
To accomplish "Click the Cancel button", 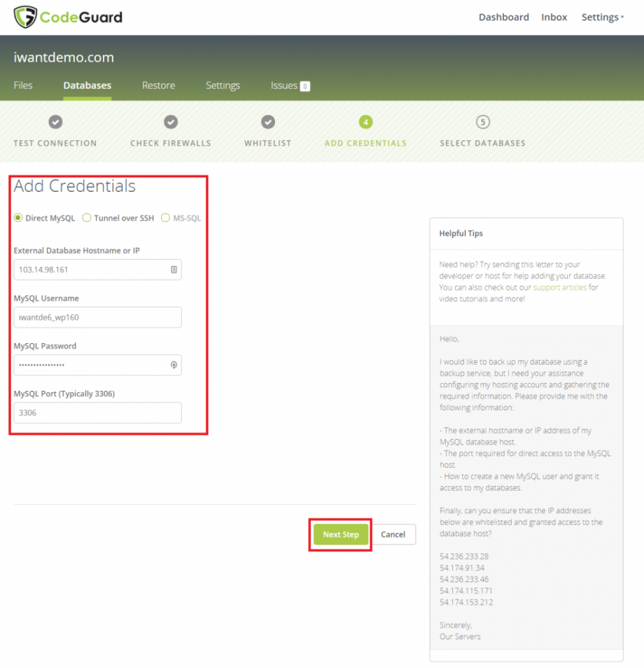I will click(393, 534).
